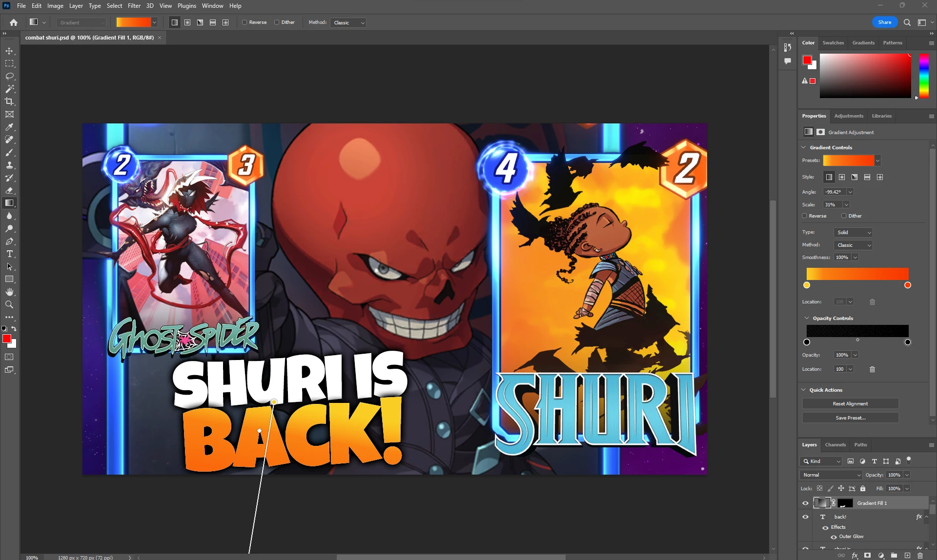Select the Eyedropper tool
The image size is (937, 560).
pyautogui.click(x=9, y=127)
